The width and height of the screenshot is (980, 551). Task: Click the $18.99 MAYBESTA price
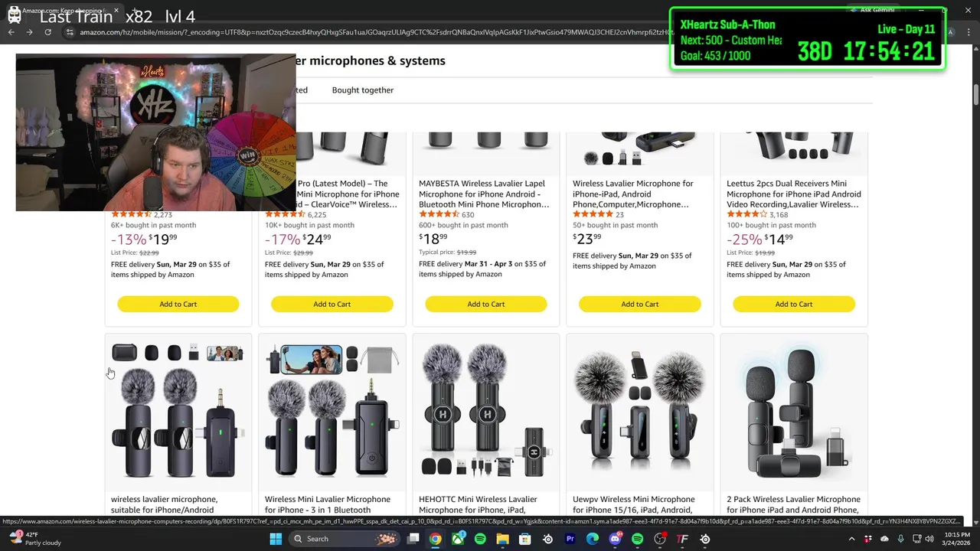tap(434, 239)
